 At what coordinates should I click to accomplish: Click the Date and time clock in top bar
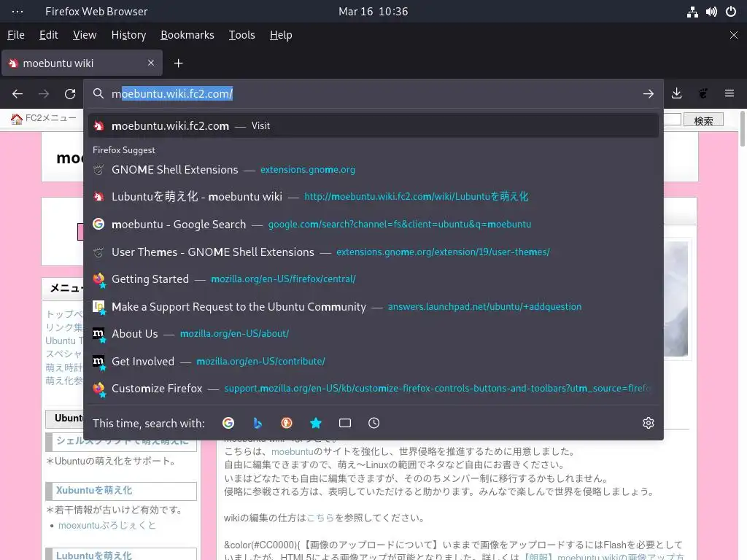pyautogui.click(x=373, y=12)
